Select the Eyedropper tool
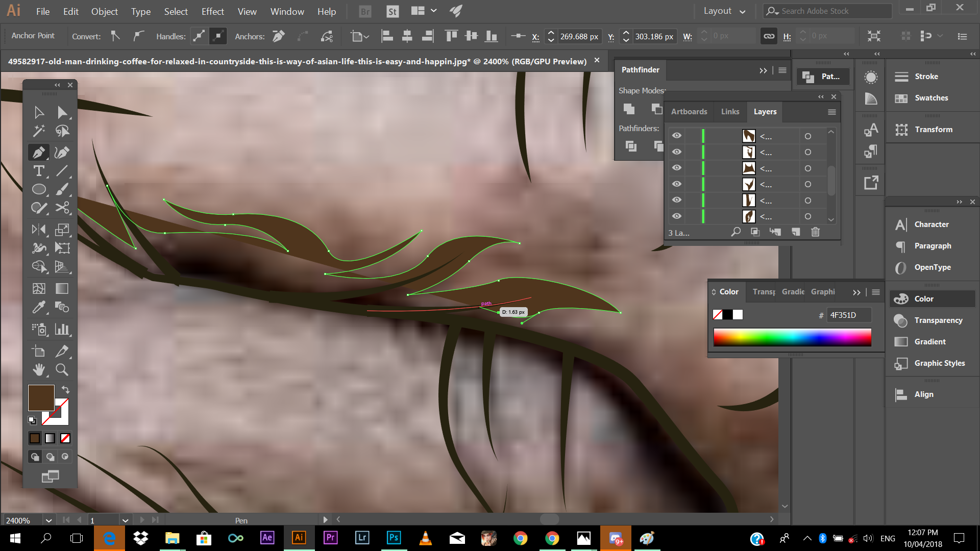The image size is (980, 551). [x=39, y=307]
